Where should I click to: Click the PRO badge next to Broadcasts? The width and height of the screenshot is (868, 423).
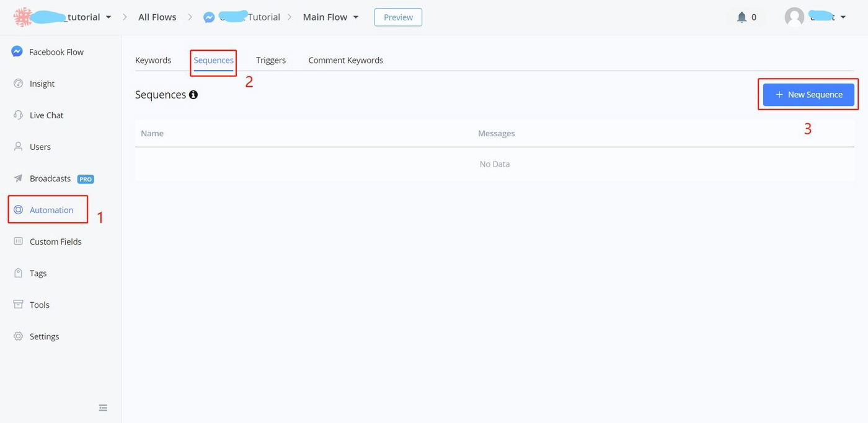[x=86, y=179]
